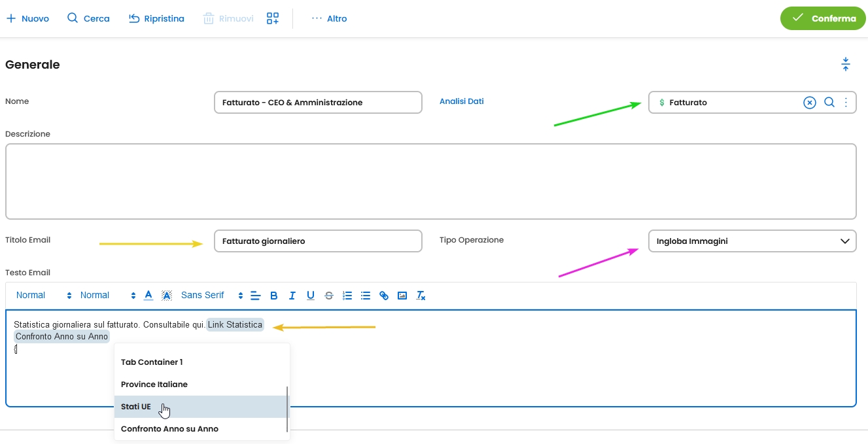Search Analisi Dati with the magnifier icon
868x444 pixels.
click(829, 102)
